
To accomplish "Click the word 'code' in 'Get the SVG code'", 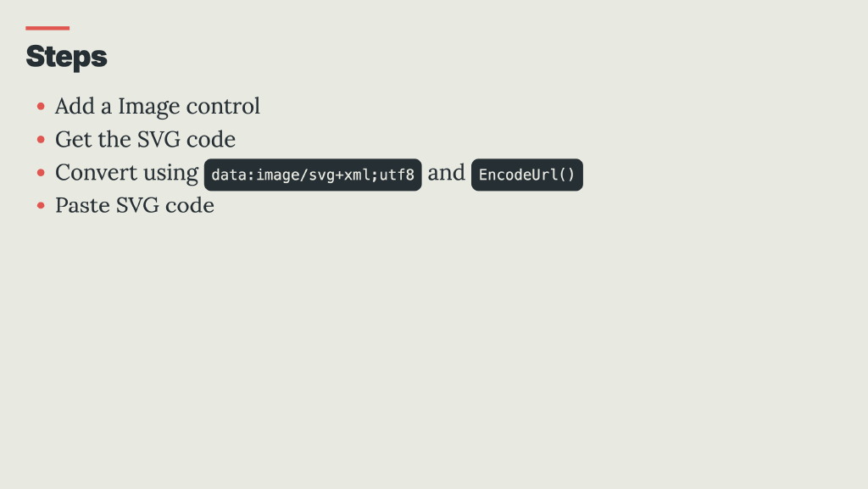I will 212,139.
